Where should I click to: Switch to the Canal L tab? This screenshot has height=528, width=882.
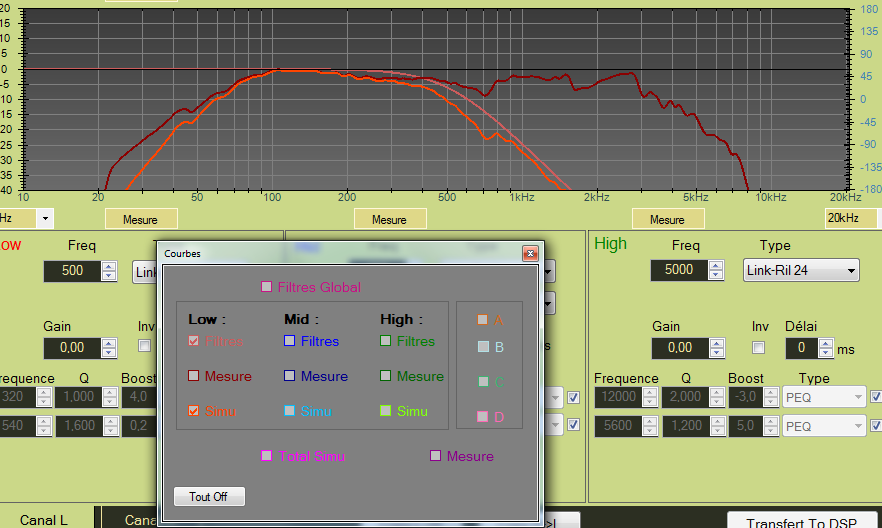[x=45, y=520]
